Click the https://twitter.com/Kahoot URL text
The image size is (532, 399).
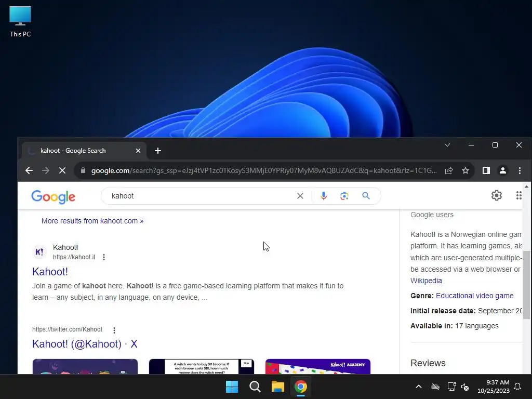[67, 329]
